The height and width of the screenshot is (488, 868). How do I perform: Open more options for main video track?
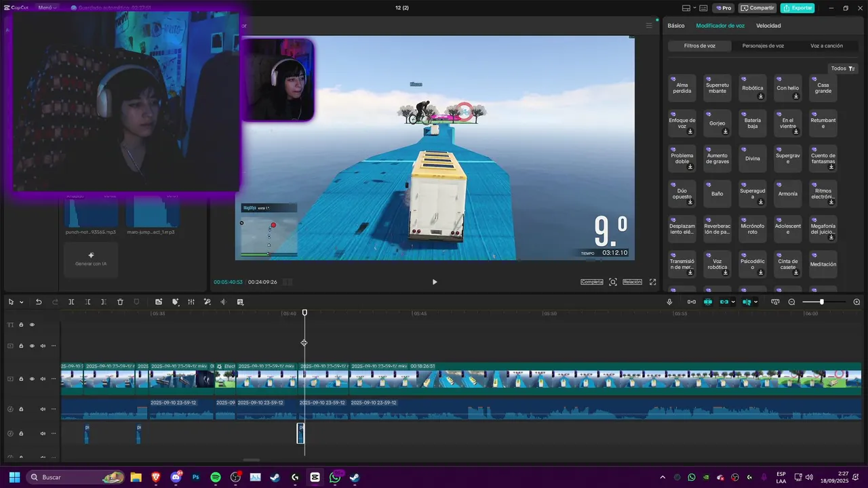pyautogui.click(x=54, y=379)
